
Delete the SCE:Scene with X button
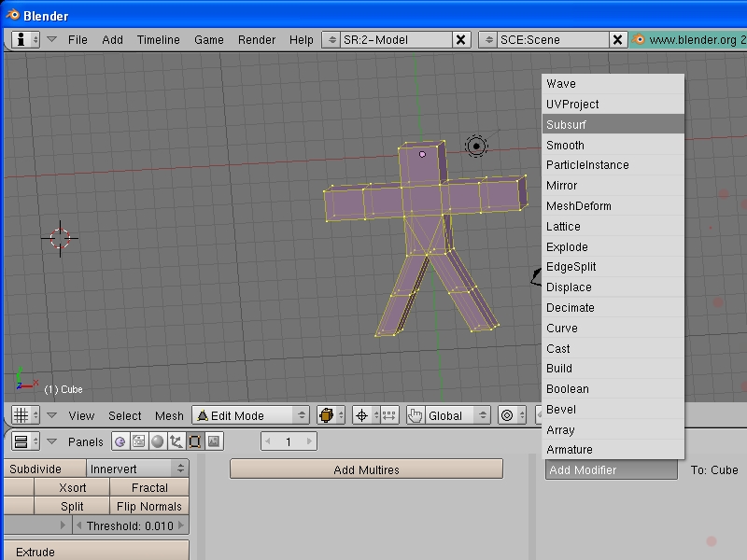[617, 39]
